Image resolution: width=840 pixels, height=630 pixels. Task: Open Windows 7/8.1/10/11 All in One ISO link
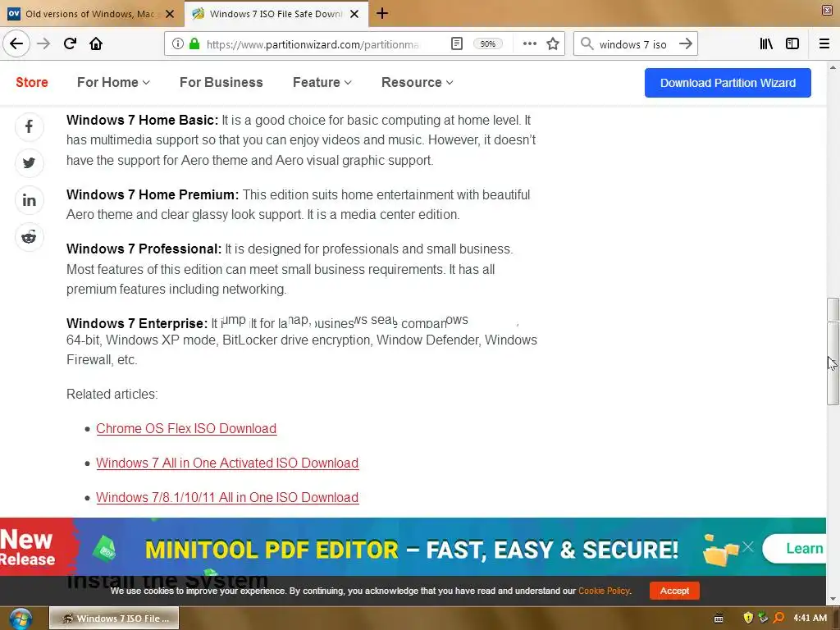227,497
